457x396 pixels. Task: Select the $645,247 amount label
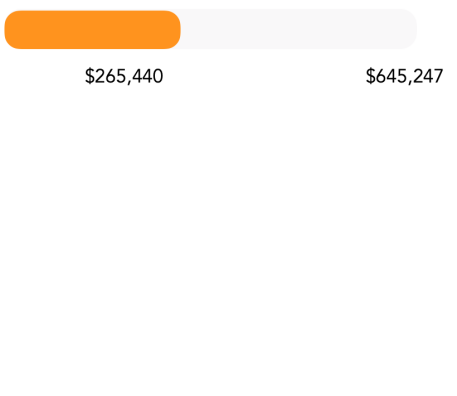tap(405, 76)
